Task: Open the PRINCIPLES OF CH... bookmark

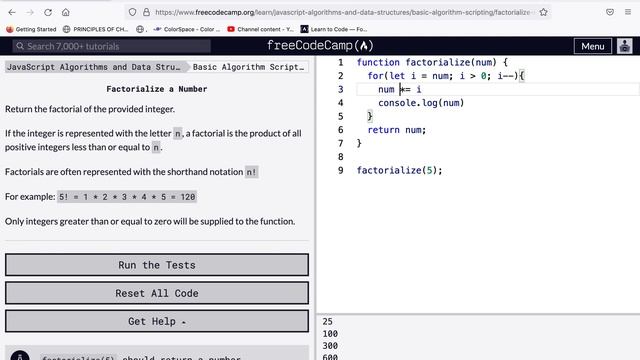Action: coord(96,29)
